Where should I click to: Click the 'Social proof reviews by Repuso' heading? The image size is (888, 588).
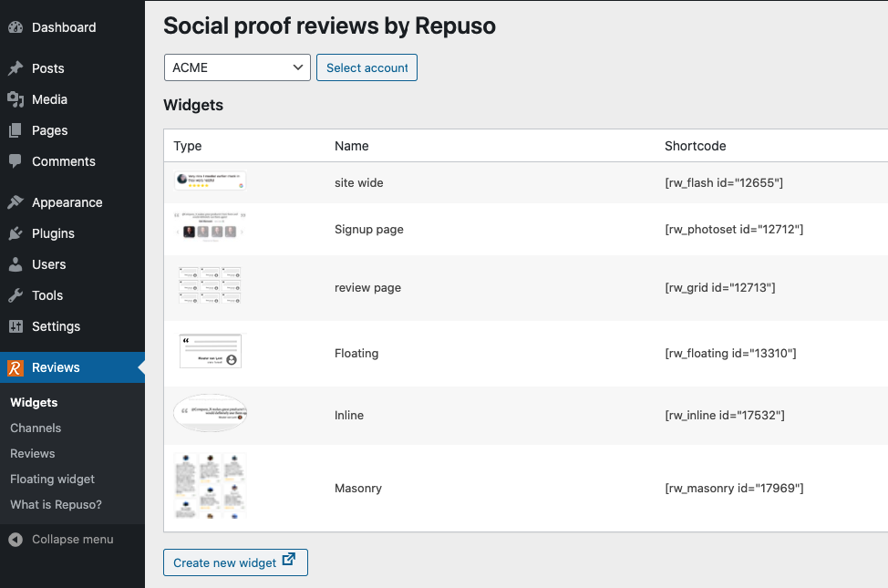pyautogui.click(x=330, y=26)
